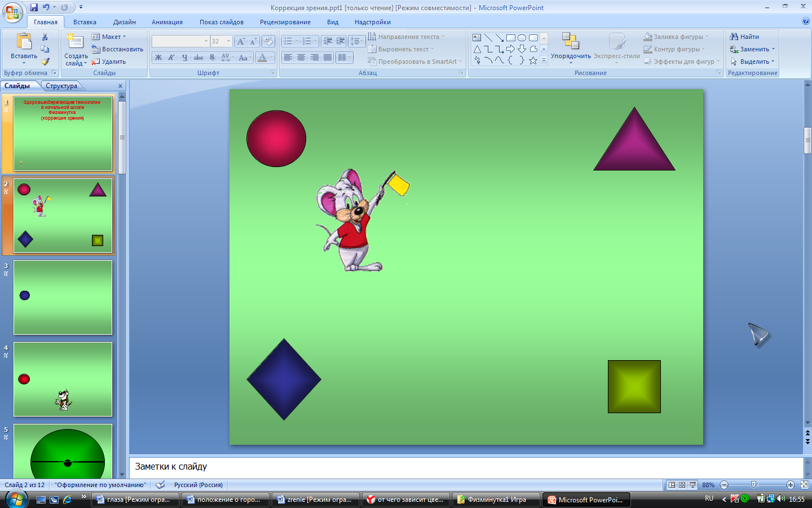
Task: Click the notes field Заметки к слайду
Action: tap(466, 467)
